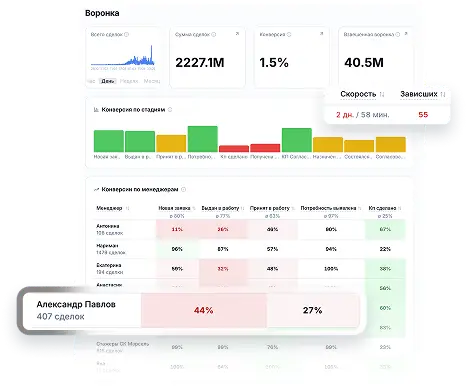Click the Зависших column header

(419, 94)
